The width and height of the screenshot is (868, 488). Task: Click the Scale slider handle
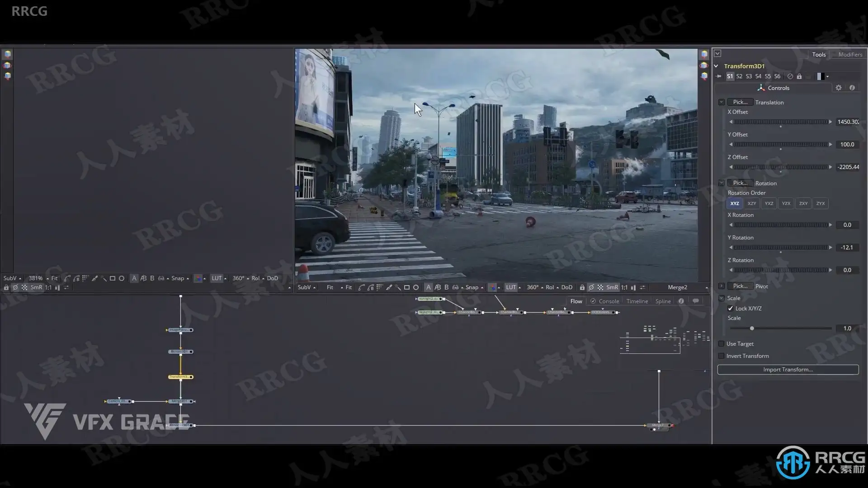tap(752, 328)
